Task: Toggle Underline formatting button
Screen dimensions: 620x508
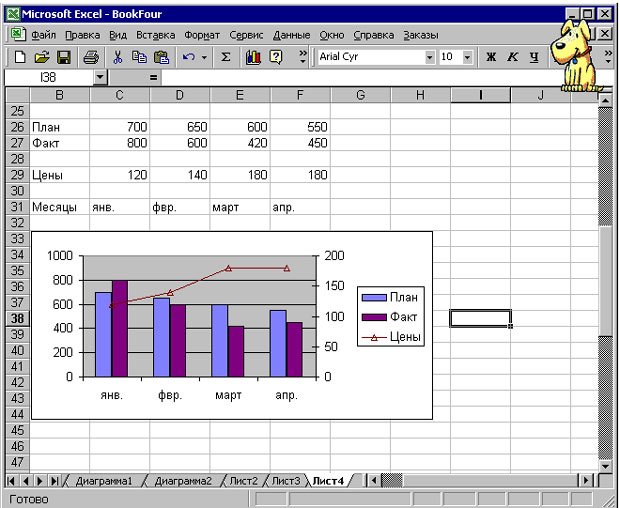Action: tap(534, 57)
